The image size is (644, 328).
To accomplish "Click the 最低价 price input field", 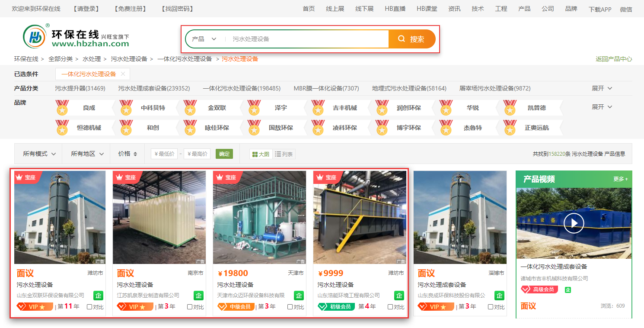I will pos(164,154).
